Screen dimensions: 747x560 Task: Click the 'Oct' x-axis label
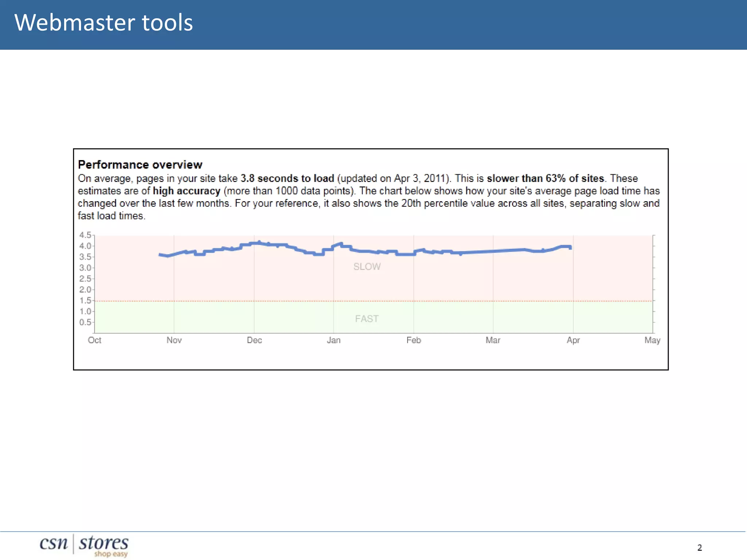click(94, 340)
